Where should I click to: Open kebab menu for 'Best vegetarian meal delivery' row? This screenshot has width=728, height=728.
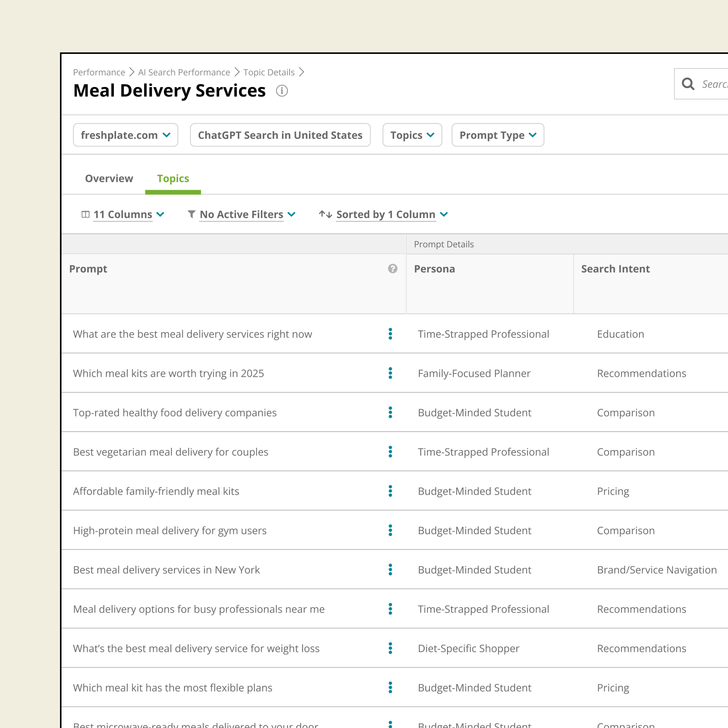(x=390, y=452)
